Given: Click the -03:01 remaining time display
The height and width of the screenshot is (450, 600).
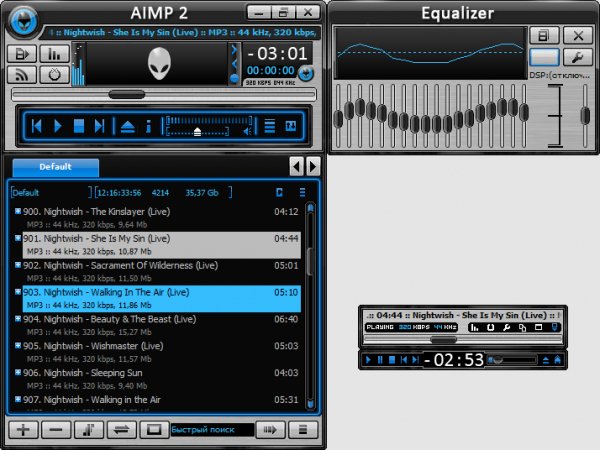Looking at the screenshot, I should pyautogui.click(x=277, y=54).
